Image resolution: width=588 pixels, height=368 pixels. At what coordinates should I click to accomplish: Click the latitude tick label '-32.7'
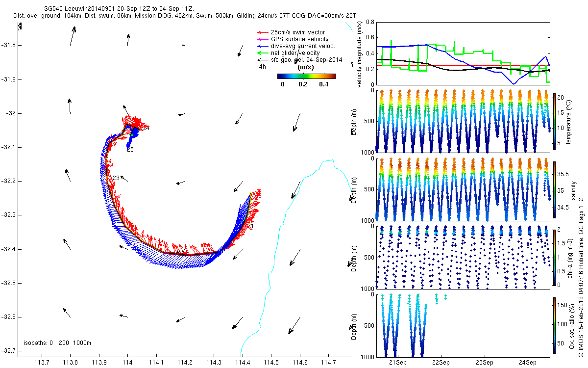(x=8, y=351)
